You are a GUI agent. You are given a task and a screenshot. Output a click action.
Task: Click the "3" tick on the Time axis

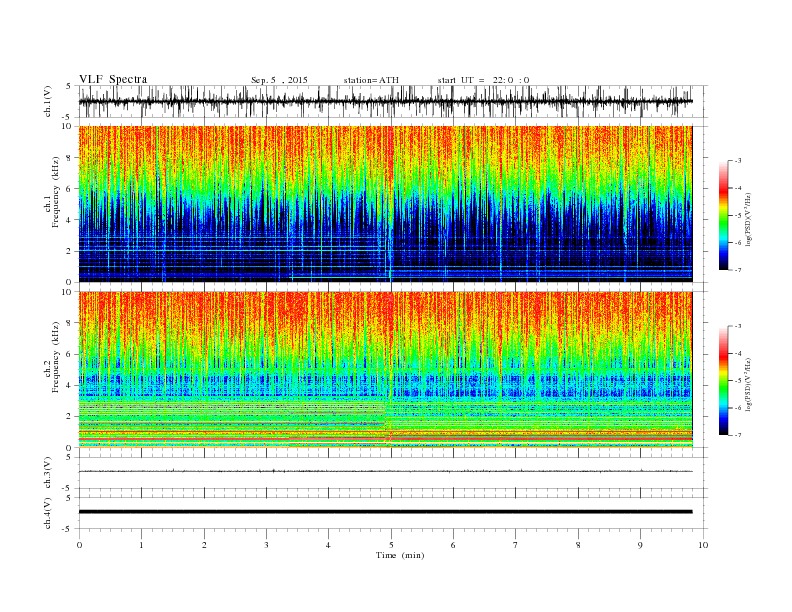(x=266, y=545)
